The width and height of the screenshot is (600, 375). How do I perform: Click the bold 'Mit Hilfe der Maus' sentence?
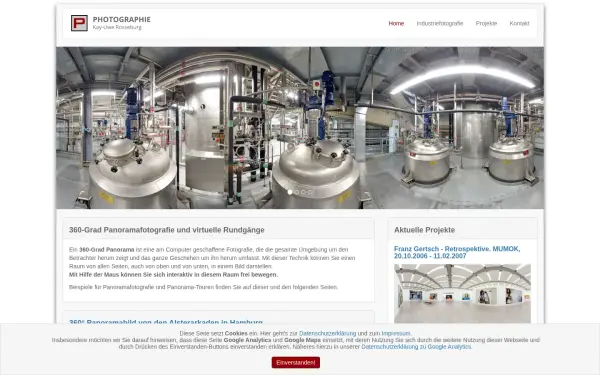point(173,275)
